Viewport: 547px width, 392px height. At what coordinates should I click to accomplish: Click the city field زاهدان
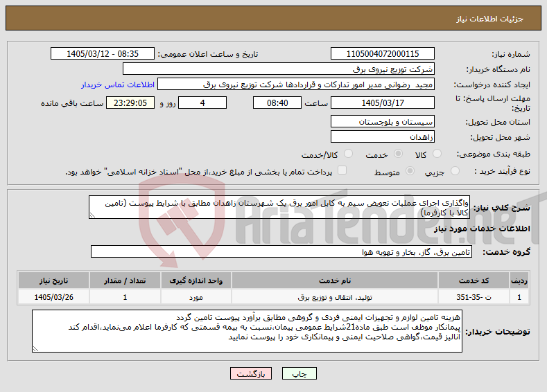coord(382,136)
